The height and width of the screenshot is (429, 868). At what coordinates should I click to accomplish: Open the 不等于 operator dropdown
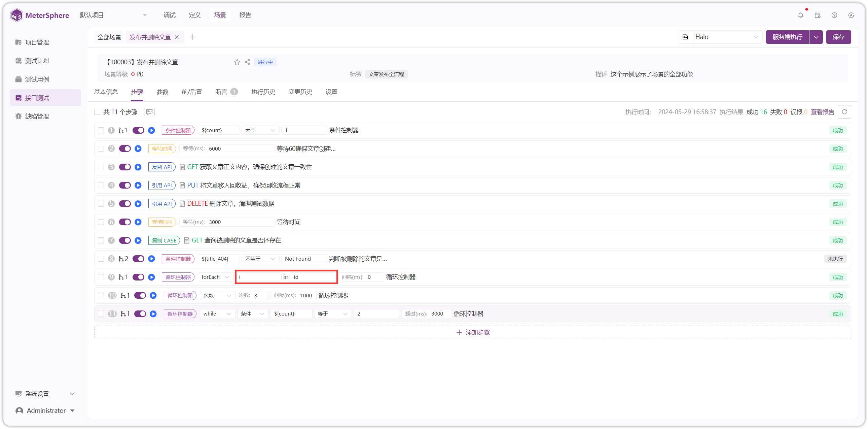click(260, 259)
